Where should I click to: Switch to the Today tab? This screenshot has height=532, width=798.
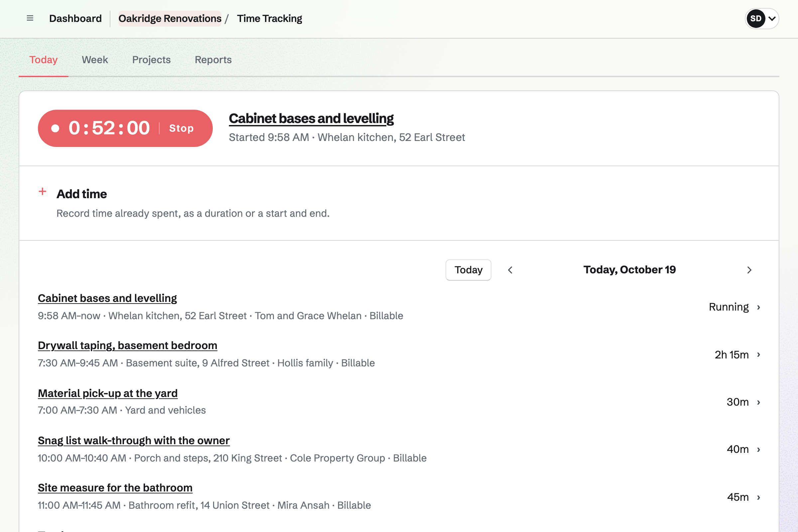[44, 60]
